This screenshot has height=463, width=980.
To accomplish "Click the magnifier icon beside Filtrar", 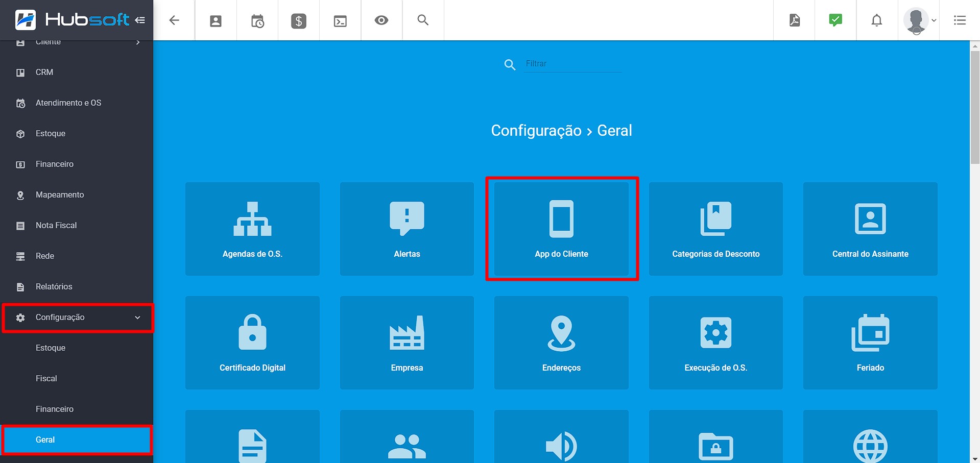I will click(510, 65).
